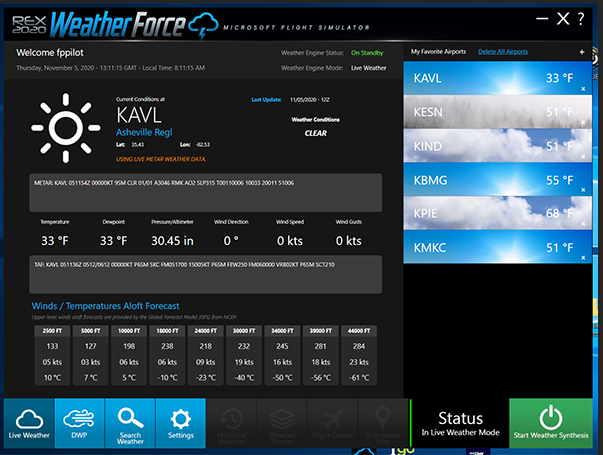The height and width of the screenshot is (455, 603).
Task: Click the 44000 FT winds aloft column
Action: point(359,355)
